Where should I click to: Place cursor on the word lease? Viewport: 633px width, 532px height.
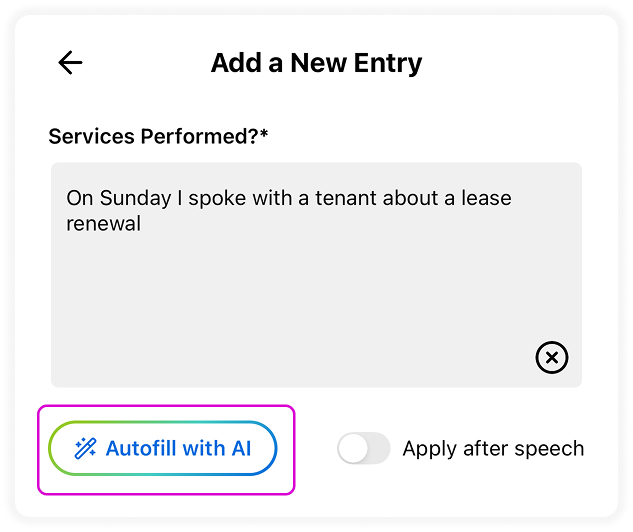pyautogui.click(x=486, y=198)
